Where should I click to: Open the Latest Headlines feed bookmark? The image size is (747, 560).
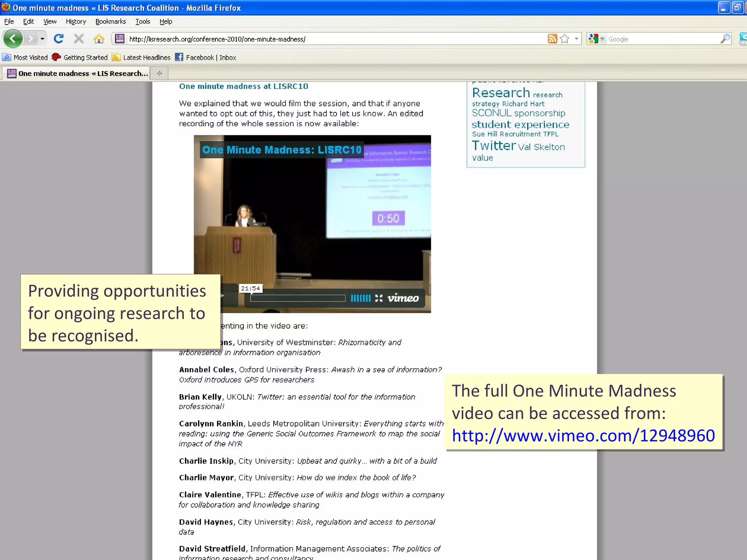[x=141, y=57]
